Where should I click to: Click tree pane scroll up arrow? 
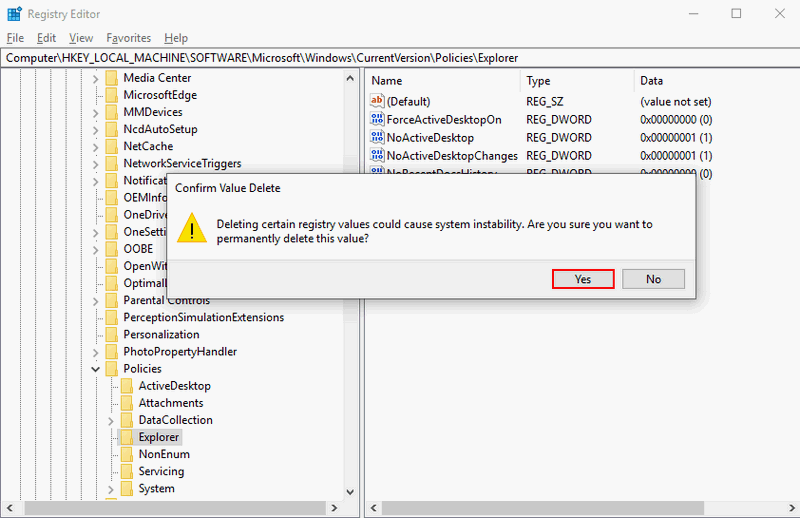(350, 78)
